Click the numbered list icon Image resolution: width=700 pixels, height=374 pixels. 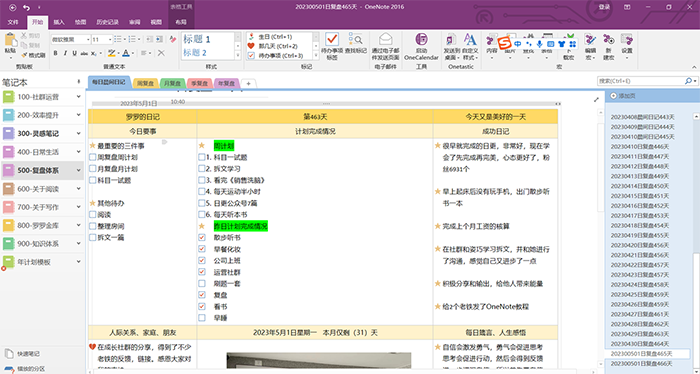click(132, 39)
